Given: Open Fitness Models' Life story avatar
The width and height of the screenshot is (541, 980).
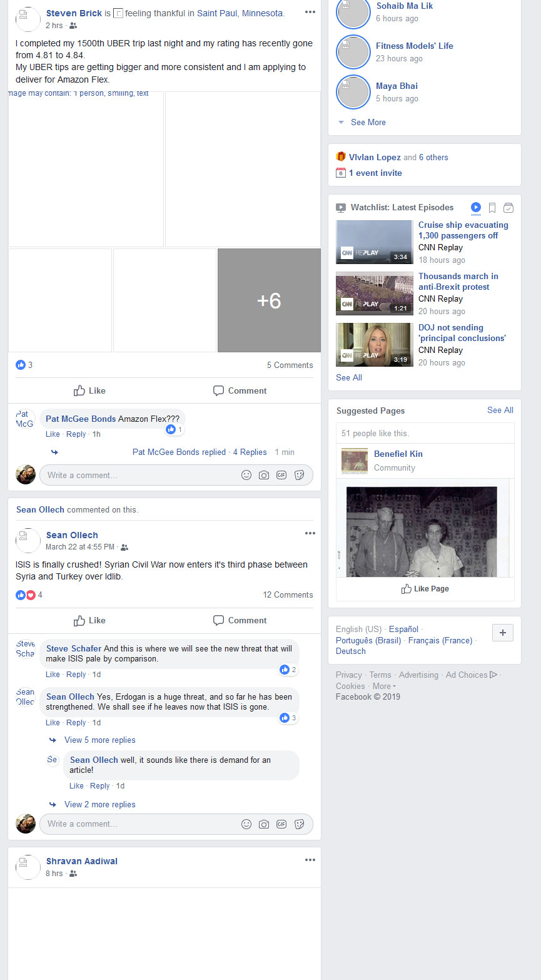Looking at the screenshot, I should [353, 52].
